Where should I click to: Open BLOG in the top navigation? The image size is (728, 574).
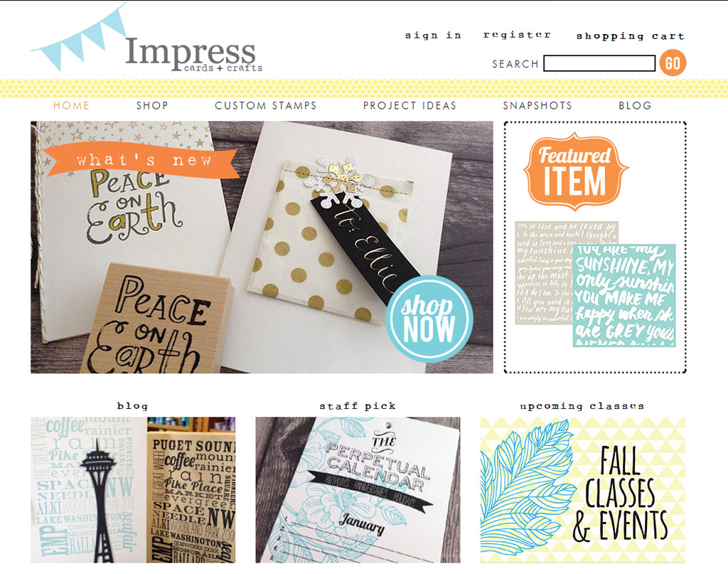tap(635, 105)
